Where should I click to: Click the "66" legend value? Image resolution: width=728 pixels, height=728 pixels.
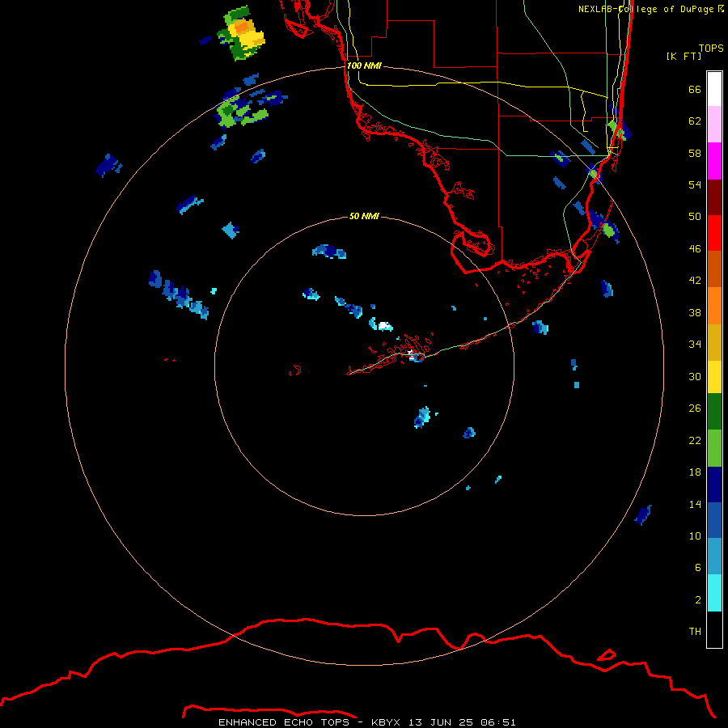tap(695, 89)
